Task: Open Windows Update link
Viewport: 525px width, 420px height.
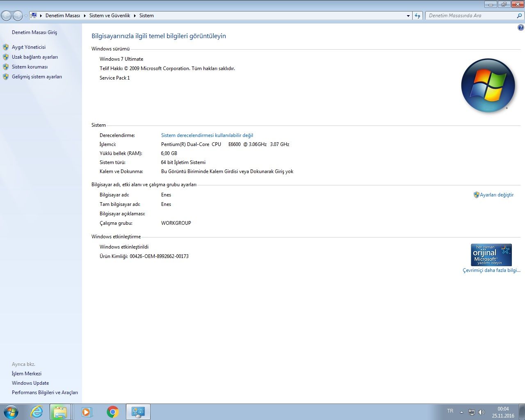Action: [30, 383]
